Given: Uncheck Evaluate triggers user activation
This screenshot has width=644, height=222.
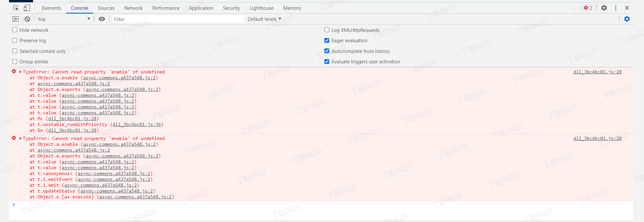Looking at the screenshot, I should 327,62.
